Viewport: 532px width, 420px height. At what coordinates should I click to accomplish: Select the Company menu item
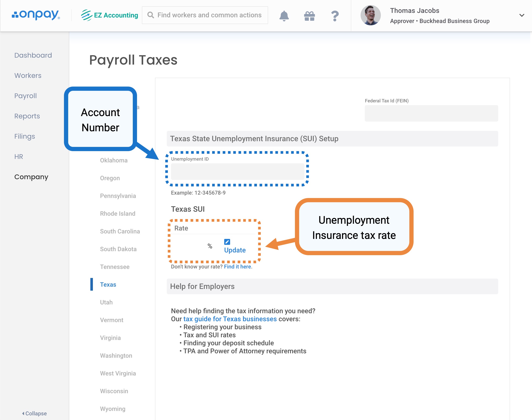(31, 176)
